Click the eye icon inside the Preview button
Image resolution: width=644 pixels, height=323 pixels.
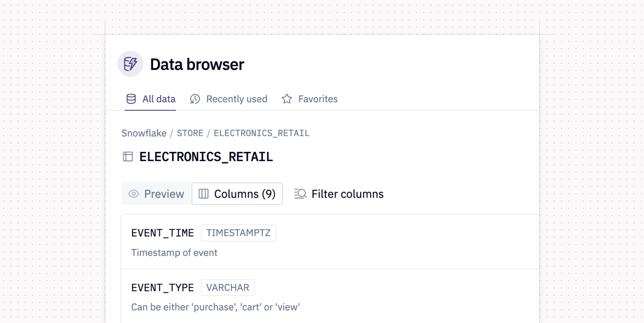click(134, 194)
